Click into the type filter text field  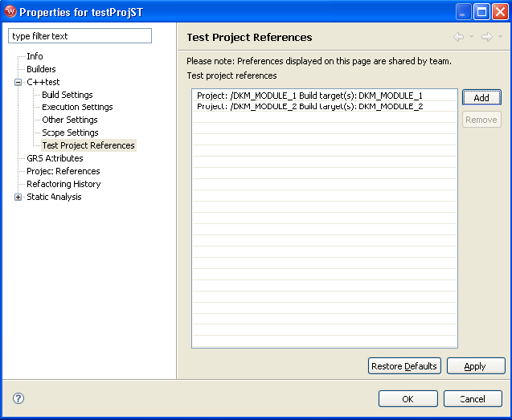pos(80,36)
